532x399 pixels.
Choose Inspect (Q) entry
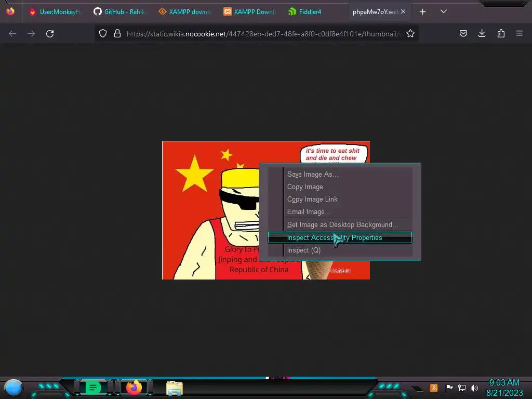pos(340,250)
